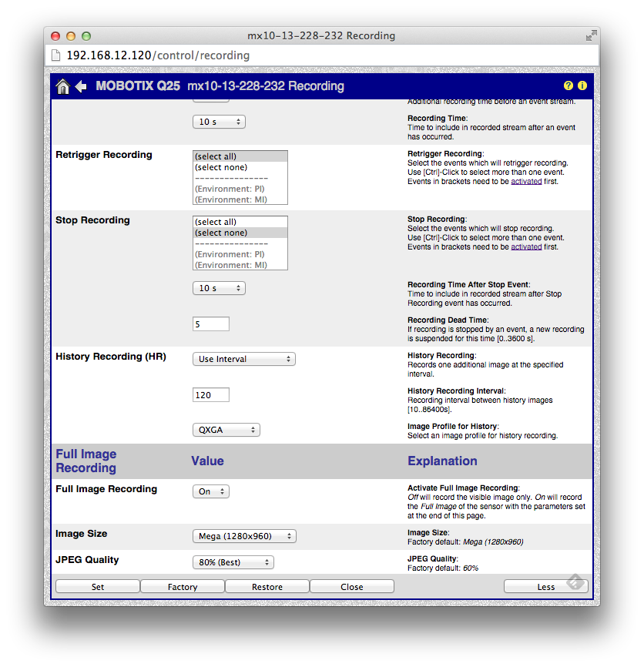Go back using the white arrow icon
The image size is (644, 667).
[x=81, y=86]
